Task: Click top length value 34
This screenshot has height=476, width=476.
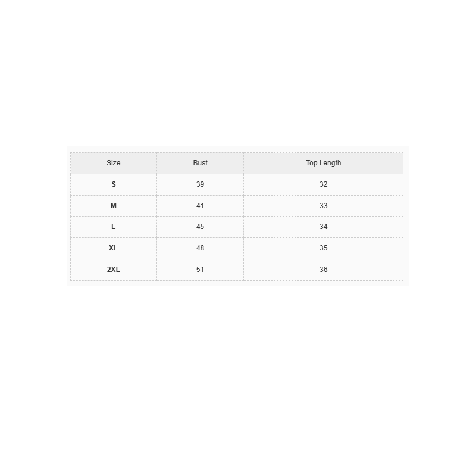Action: [323, 227]
